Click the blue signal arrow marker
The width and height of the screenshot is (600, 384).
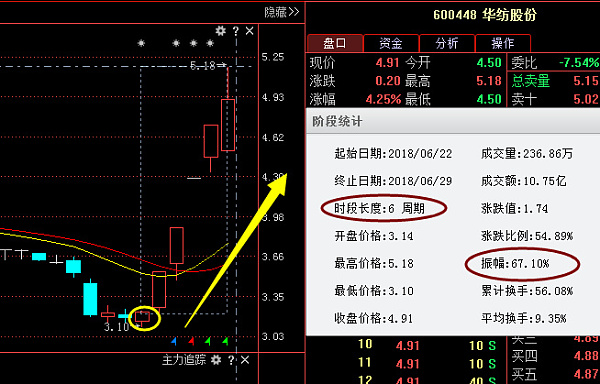point(174,341)
